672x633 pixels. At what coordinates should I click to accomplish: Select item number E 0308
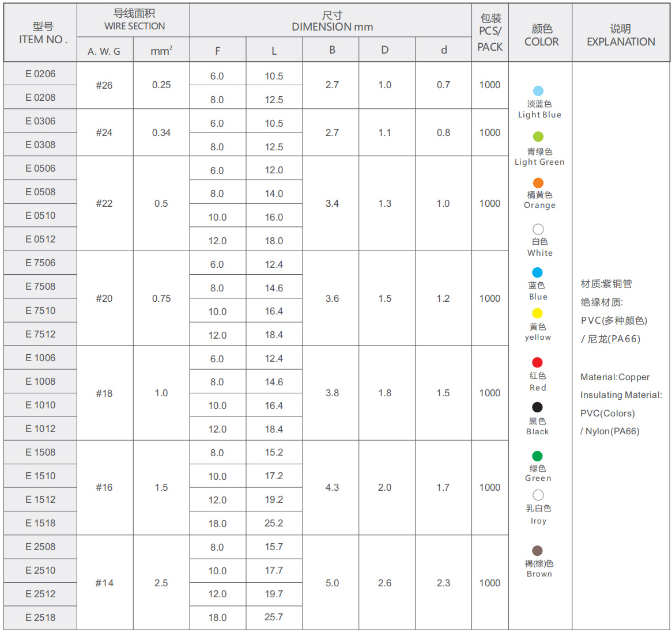[40, 145]
